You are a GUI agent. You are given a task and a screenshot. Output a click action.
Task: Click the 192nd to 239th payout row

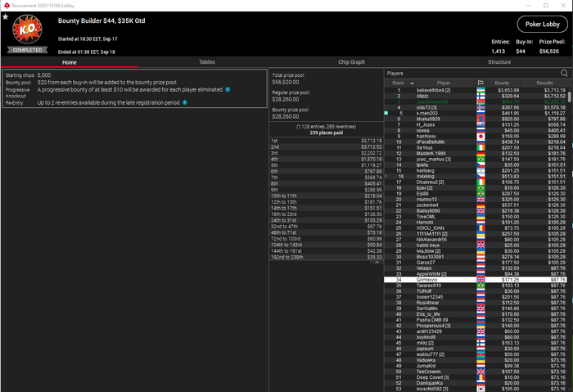coord(326,257)
